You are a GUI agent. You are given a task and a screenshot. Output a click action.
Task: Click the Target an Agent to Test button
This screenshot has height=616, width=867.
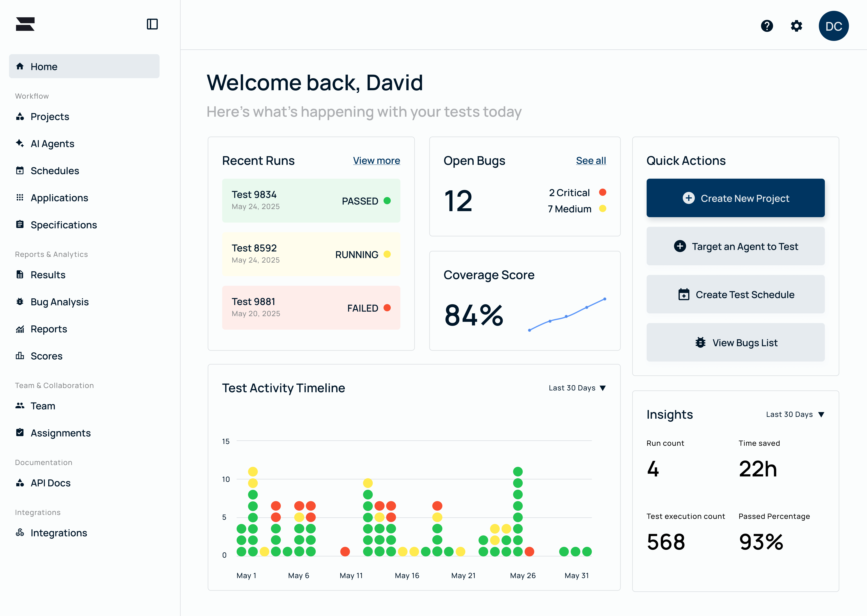tap(735, 246)
